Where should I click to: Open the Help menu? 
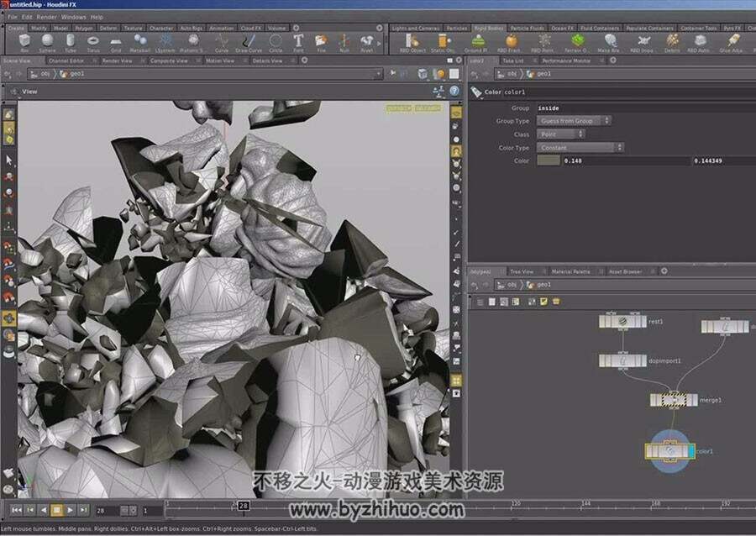coord(97,17)
